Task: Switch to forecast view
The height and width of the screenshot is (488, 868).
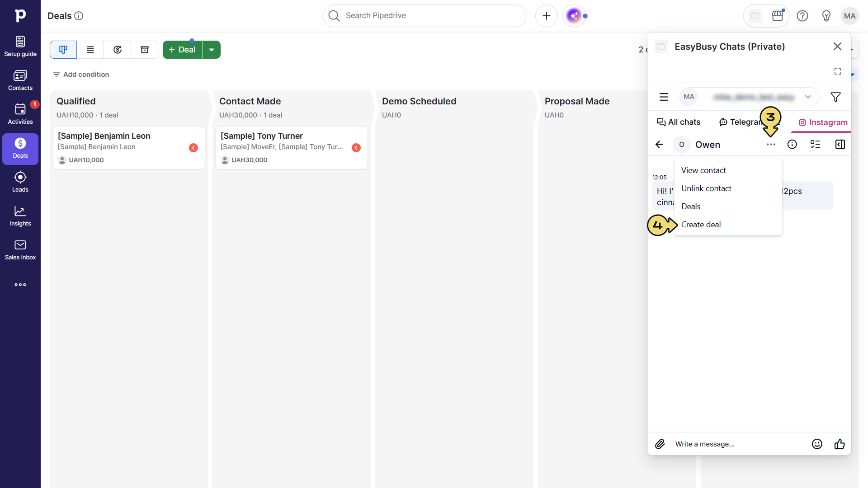Action: [118, 50]
